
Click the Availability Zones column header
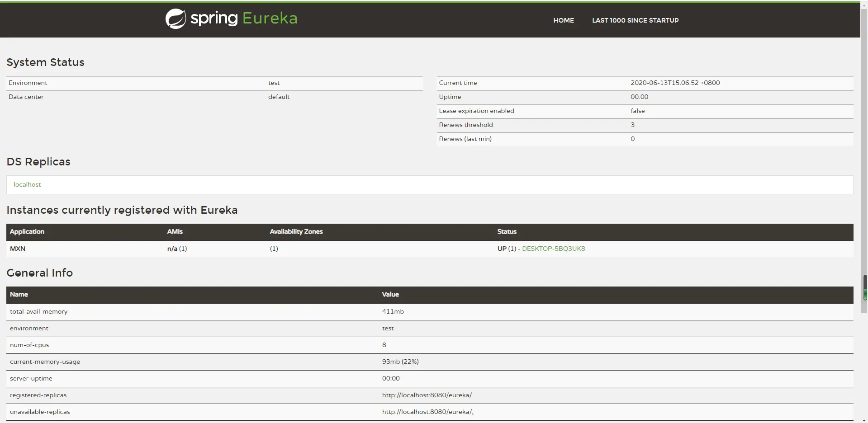click(296, 231)
